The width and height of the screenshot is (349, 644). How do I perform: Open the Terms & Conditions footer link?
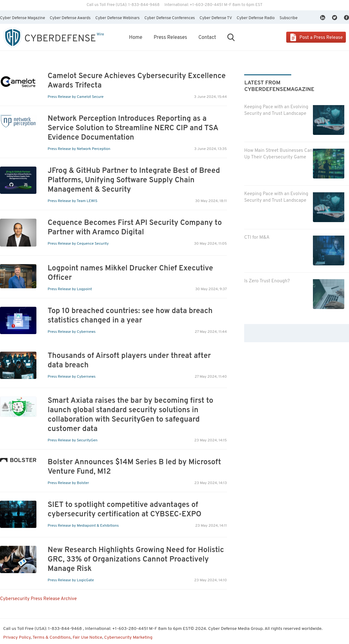click(x=51, y=637)
